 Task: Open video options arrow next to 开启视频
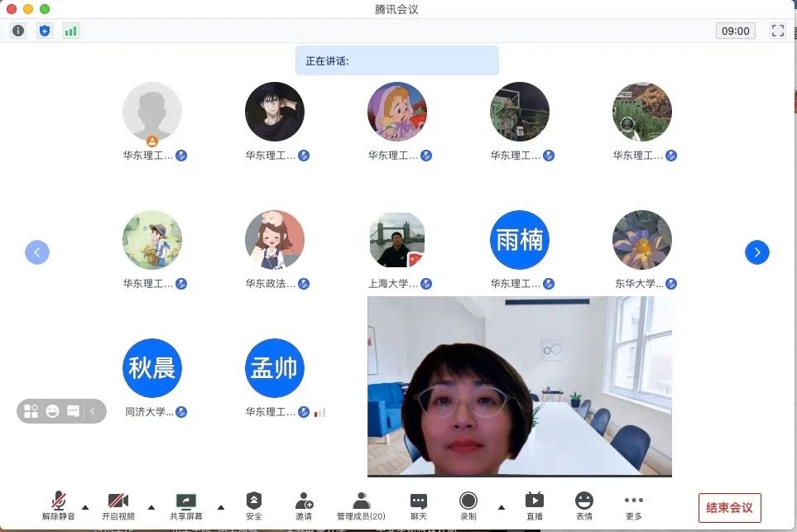click(151, 507)
